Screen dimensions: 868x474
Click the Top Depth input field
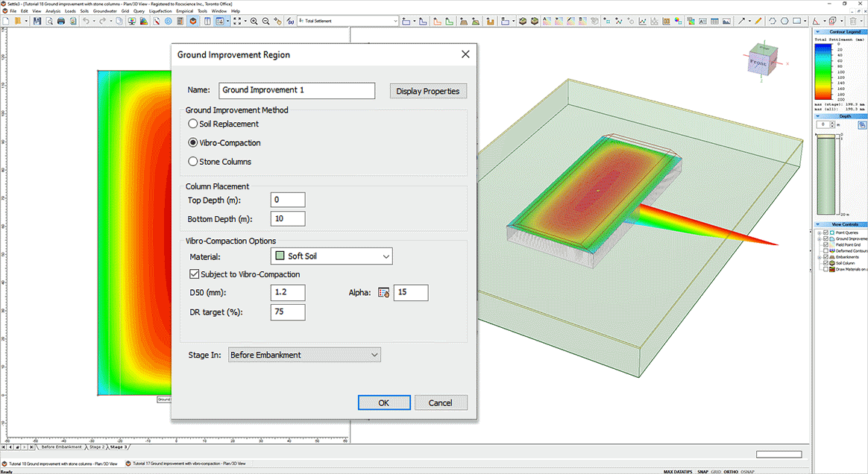288,200
